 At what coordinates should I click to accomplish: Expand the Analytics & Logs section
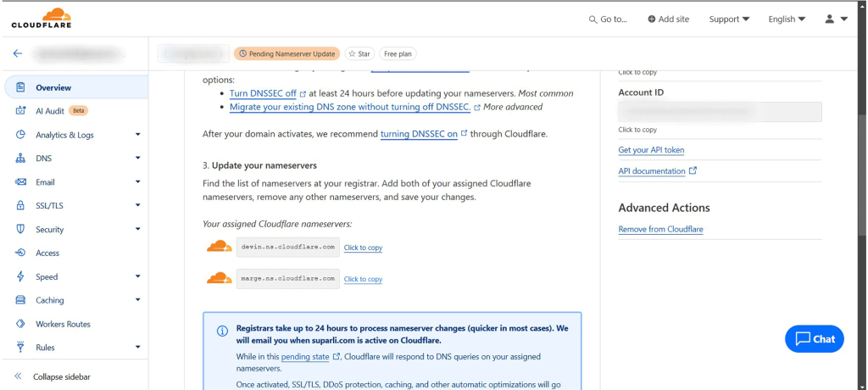click(x=137, y=135)
